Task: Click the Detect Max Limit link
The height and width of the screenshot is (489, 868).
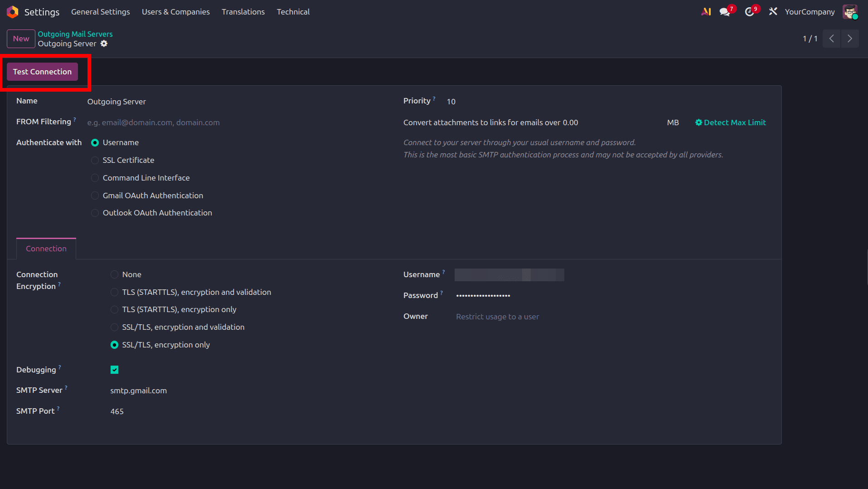Action: (730, 122)
